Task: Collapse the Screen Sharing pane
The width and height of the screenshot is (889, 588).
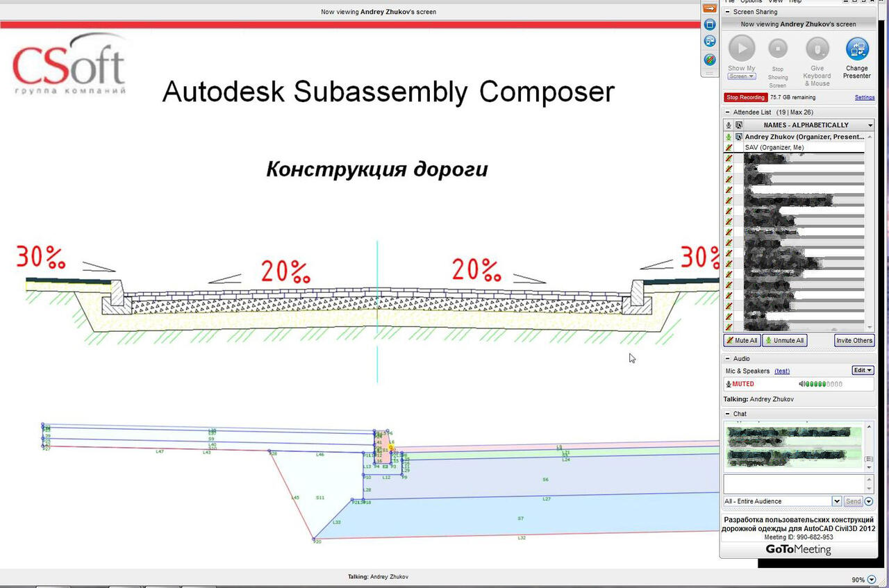Action: click(x=727, y=12)
